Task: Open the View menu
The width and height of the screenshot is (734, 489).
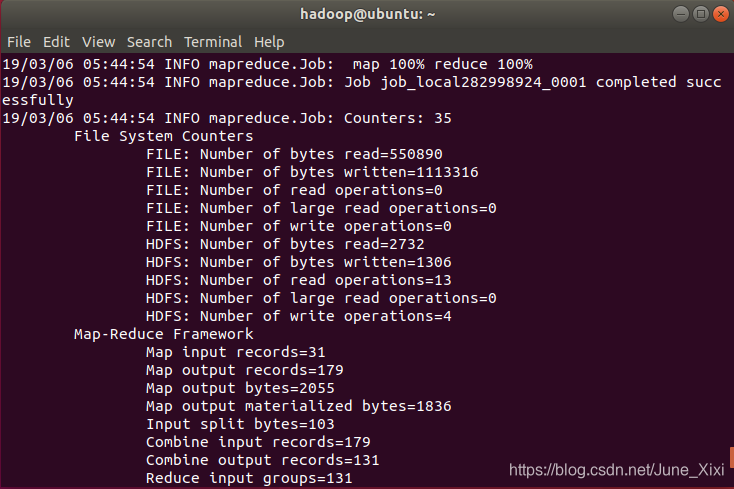Action: pos(98,42)
